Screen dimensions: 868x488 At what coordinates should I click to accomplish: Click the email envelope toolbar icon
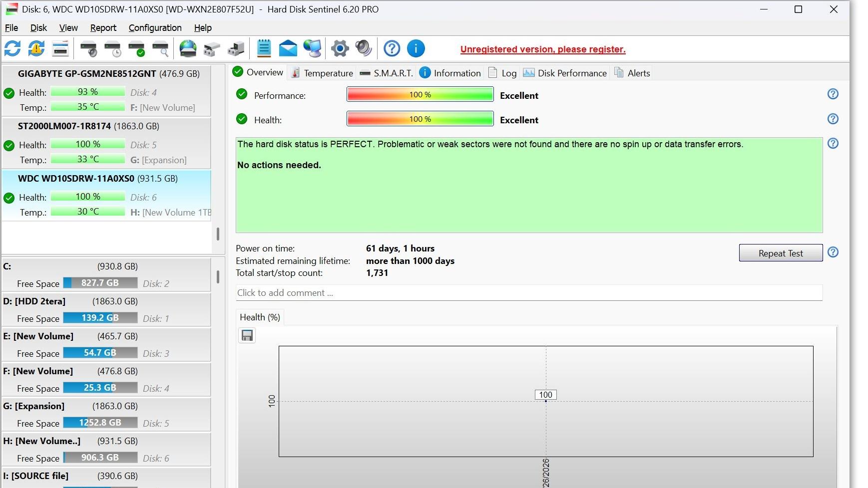tap(288, 49)
